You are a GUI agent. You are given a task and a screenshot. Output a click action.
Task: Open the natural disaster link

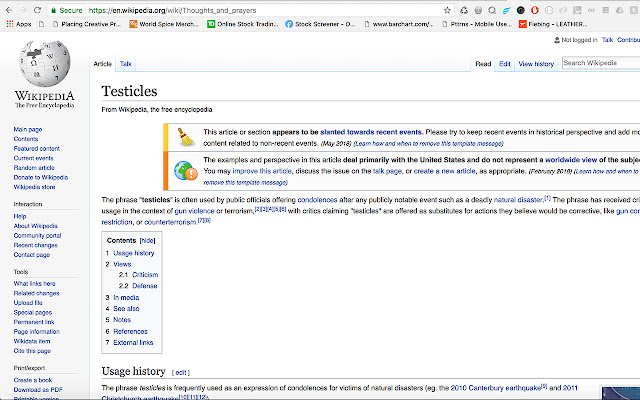coord(518,200)
